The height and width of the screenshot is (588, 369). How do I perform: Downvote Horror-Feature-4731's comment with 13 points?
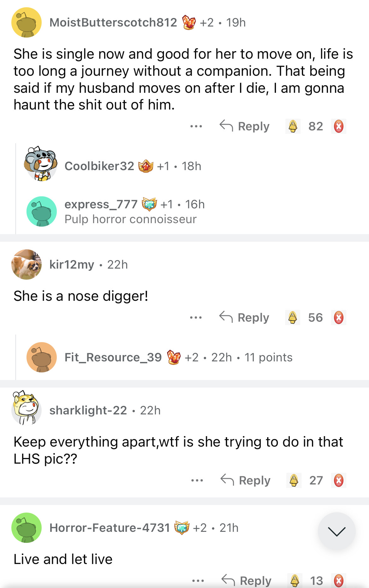coord(339,580)
